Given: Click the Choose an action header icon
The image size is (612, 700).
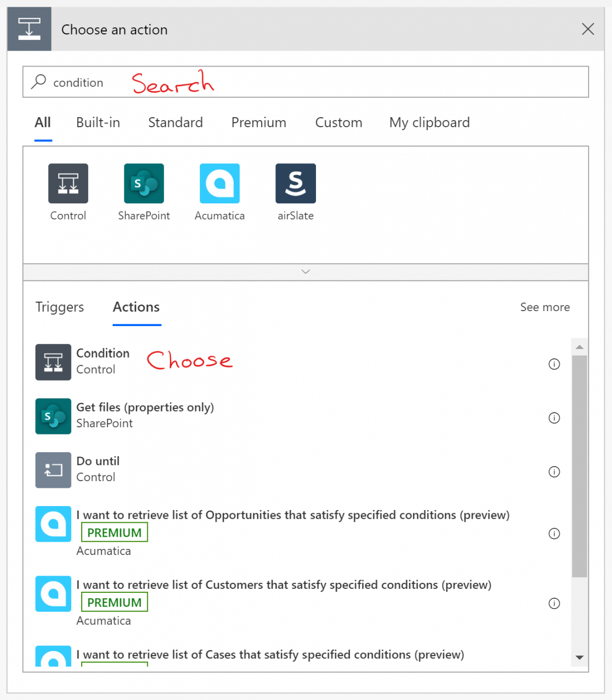Looking at the screenshot, I should click(x=29, y=29).
